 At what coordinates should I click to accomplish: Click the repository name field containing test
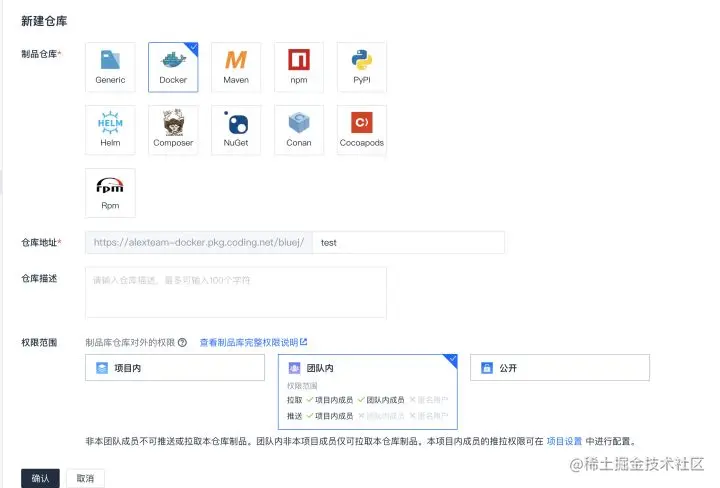(409, 242)
